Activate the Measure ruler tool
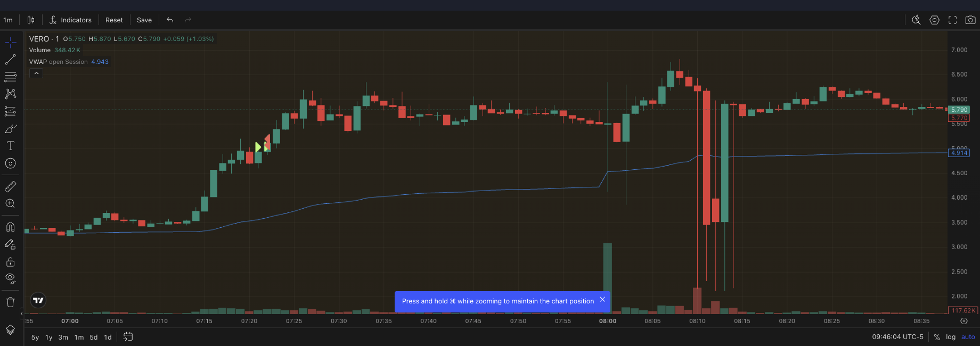The height and width of the screenshot is (346, 980). pos(10,186)
